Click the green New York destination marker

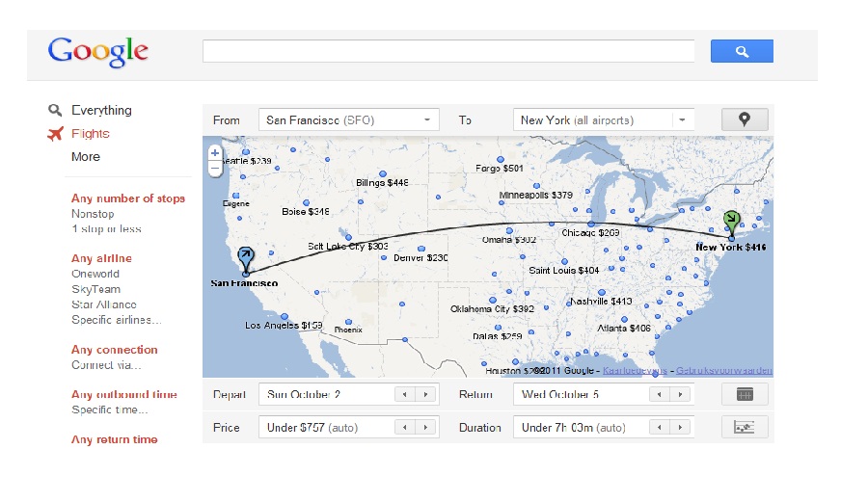[x=732, y=222]
